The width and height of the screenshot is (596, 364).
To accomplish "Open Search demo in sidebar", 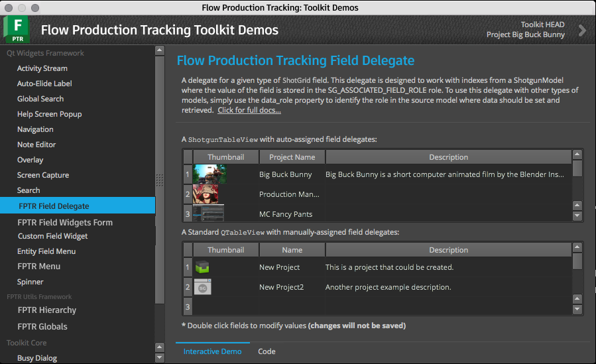I will 29,190.
